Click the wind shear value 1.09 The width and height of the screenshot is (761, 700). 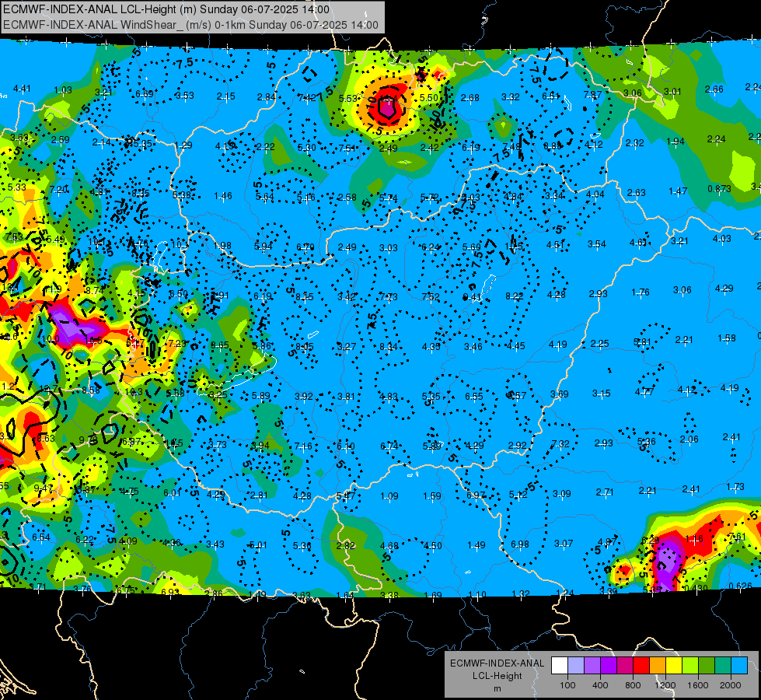click(389, 496)
